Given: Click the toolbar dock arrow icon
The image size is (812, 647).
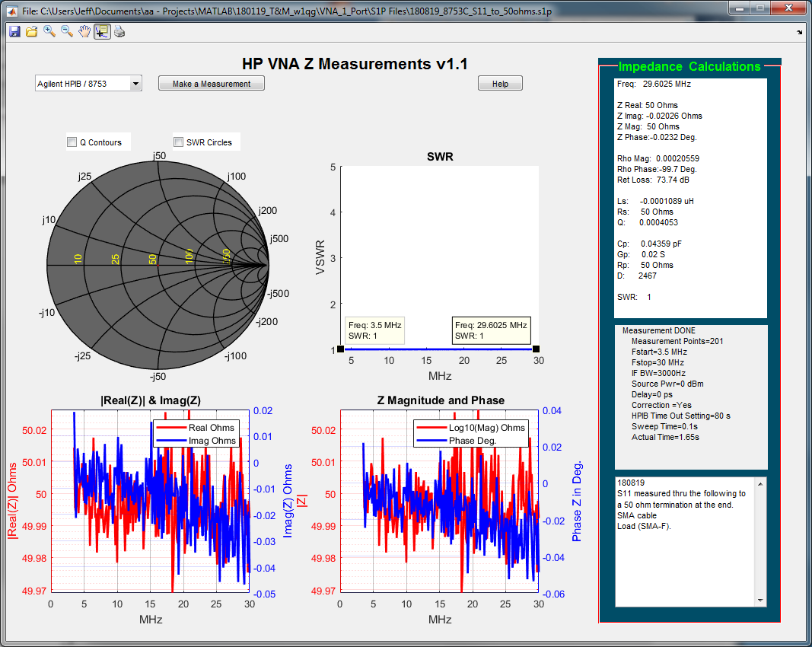Looking at the screenshot, I should 799,32.
